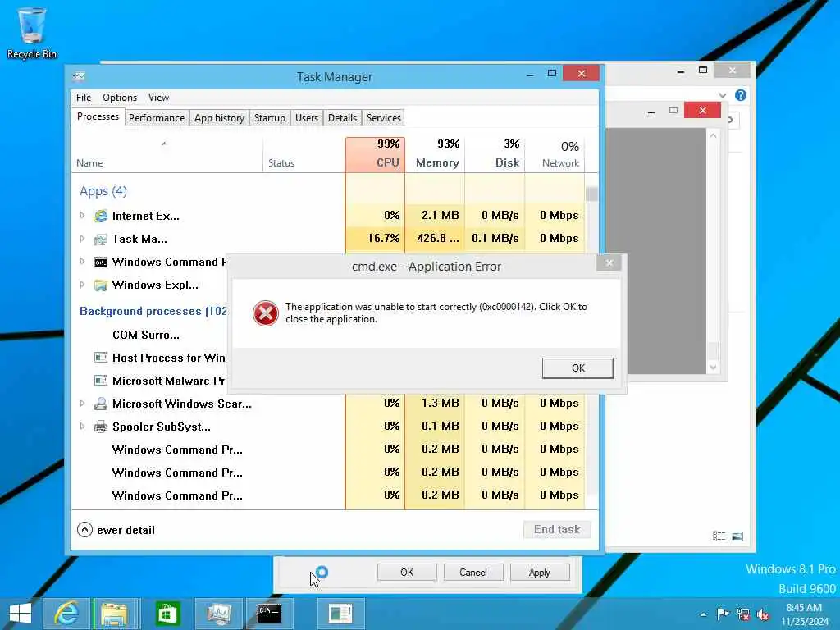Click scroll-up arrow in gray background window
This screenshot has width=840, height=630.
[713, 135]
